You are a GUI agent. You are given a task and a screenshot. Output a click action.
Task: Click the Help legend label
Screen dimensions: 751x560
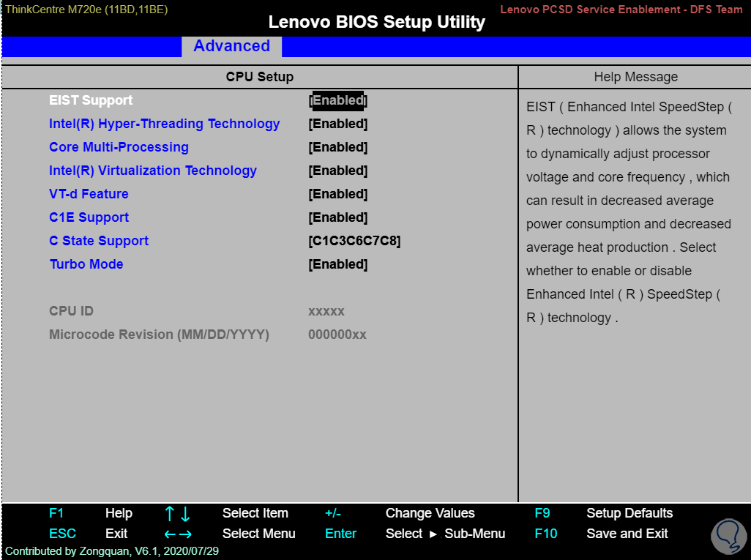click(119, 513)
